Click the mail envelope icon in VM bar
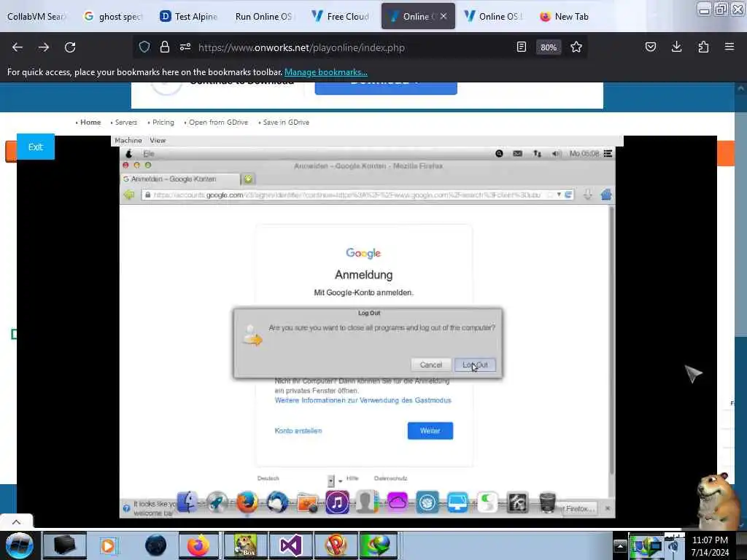This screenshot has height=560, width=747. pos(517,153)
